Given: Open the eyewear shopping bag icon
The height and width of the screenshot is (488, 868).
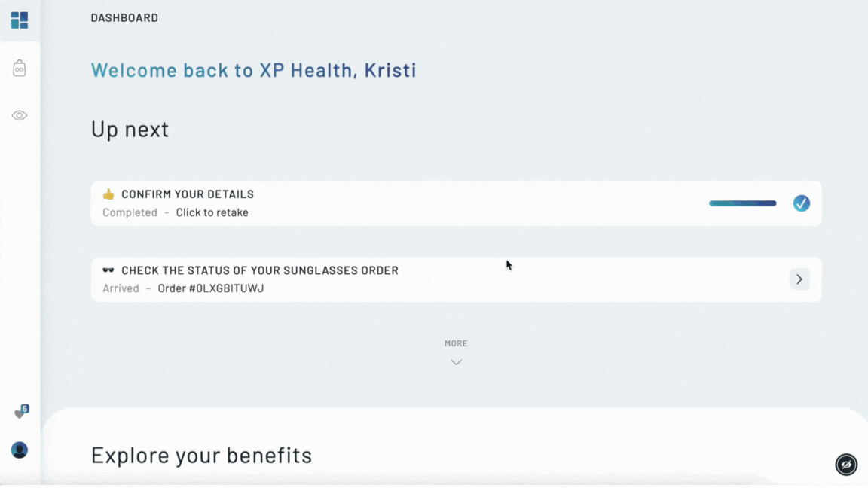Looking at the screenshot, I should coord(20,69).
